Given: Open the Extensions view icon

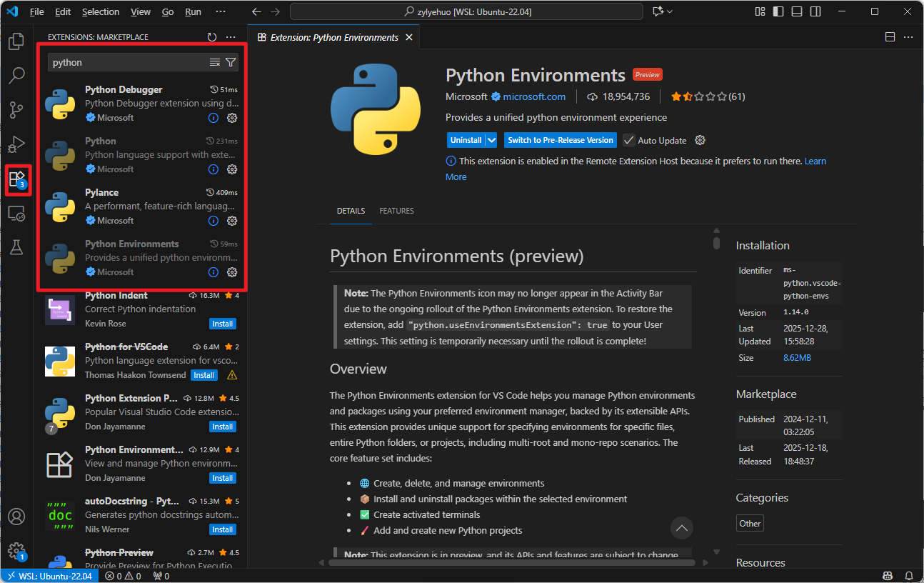Looking at the screenshot, I should (16, 179).
